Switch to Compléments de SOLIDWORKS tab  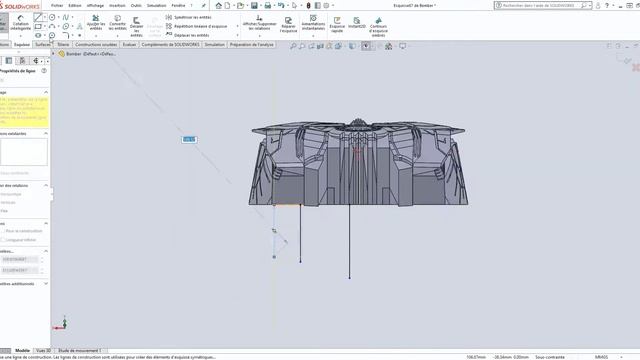[170, 44]
